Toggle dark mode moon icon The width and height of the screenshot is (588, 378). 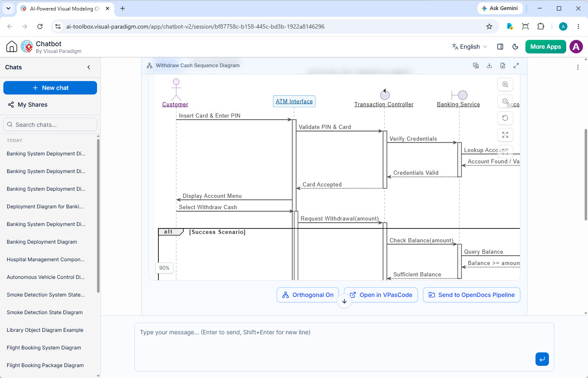(515, 47)
